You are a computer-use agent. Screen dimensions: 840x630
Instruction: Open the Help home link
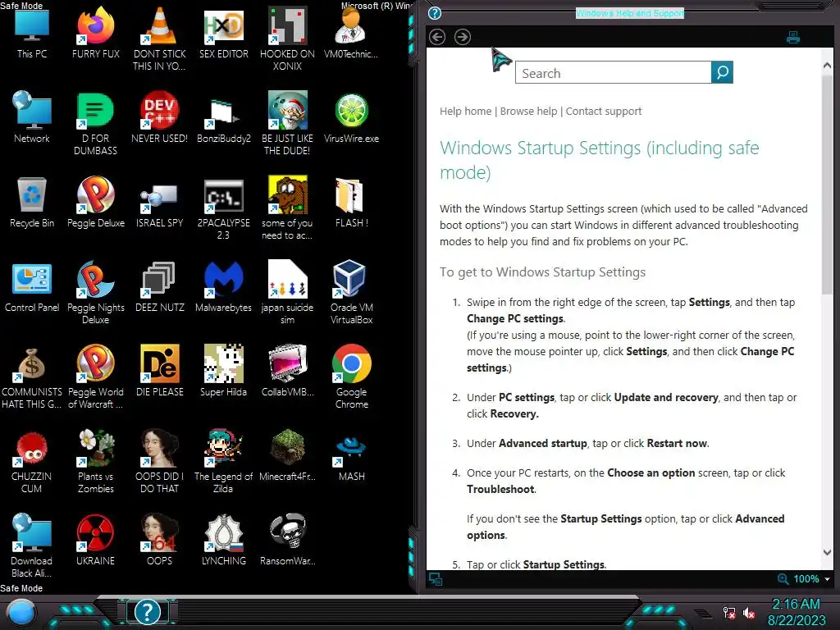[466, 111]
